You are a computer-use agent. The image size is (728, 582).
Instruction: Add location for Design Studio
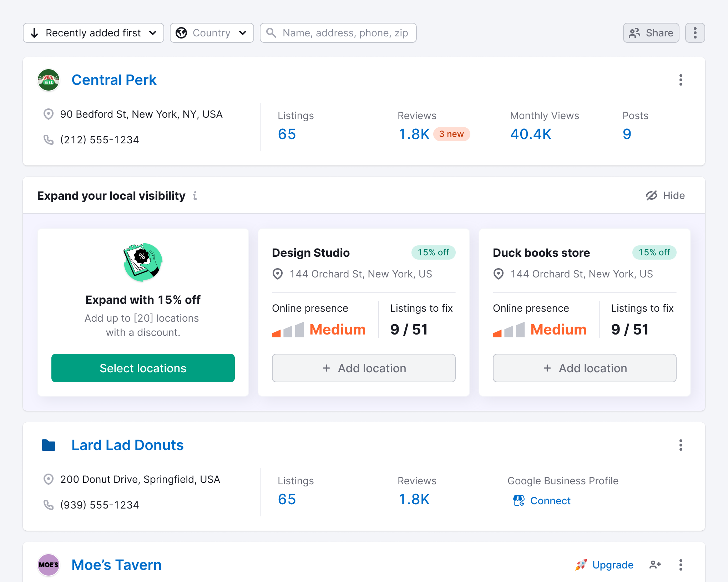pyautogui.click(x=364, y=368)
